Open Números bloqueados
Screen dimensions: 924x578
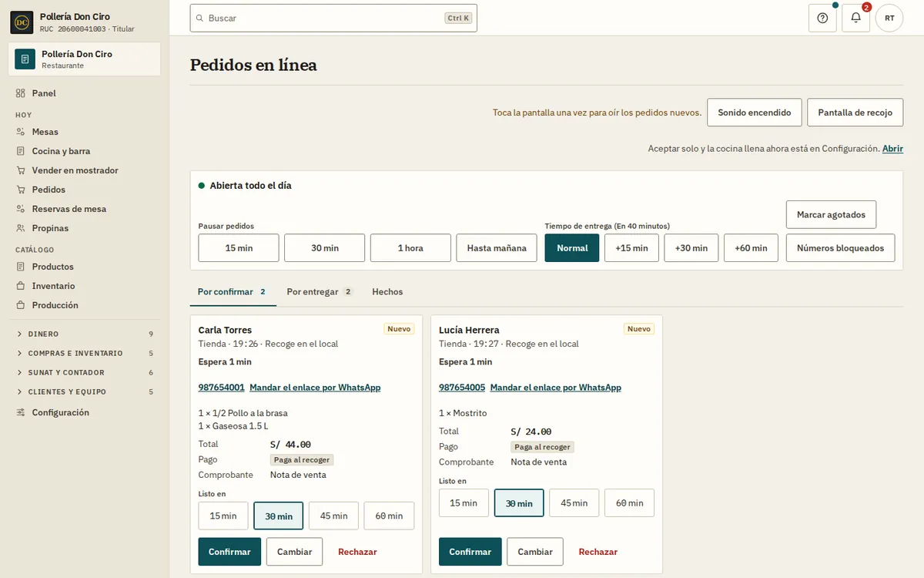tap(840, 248)
